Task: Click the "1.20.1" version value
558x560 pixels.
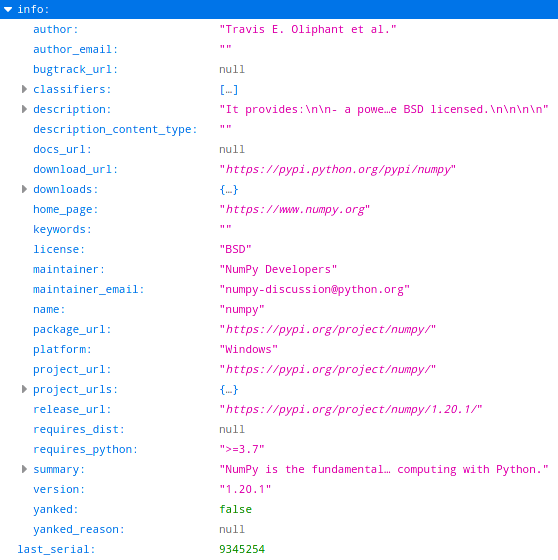Action: 245,489
